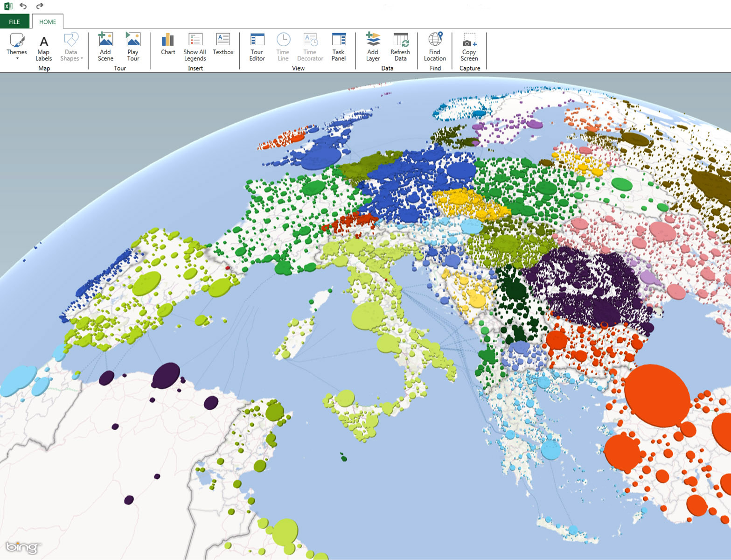Undo the last map action
The image size is (731, 560).
pyautogui.click(x=22, y=7)
